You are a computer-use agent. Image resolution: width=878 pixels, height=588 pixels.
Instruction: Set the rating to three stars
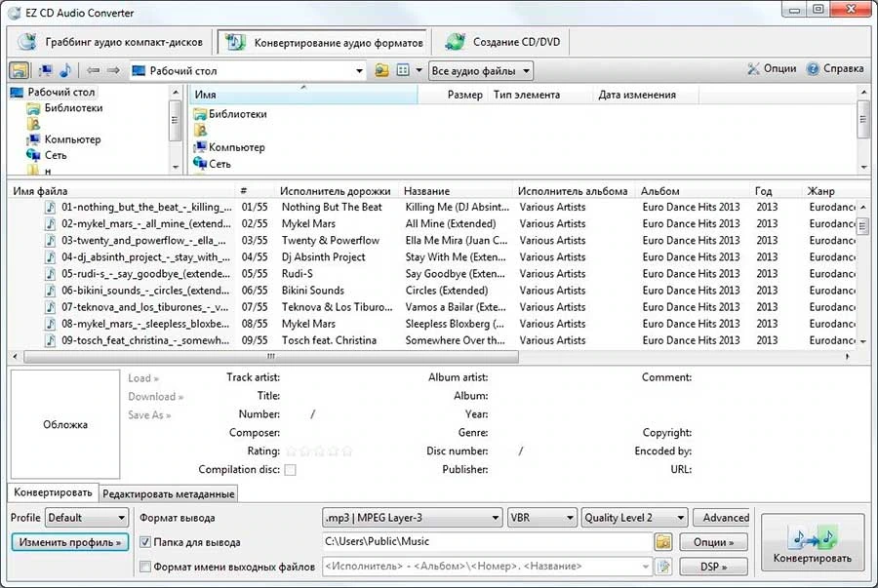tap(319, 451)
